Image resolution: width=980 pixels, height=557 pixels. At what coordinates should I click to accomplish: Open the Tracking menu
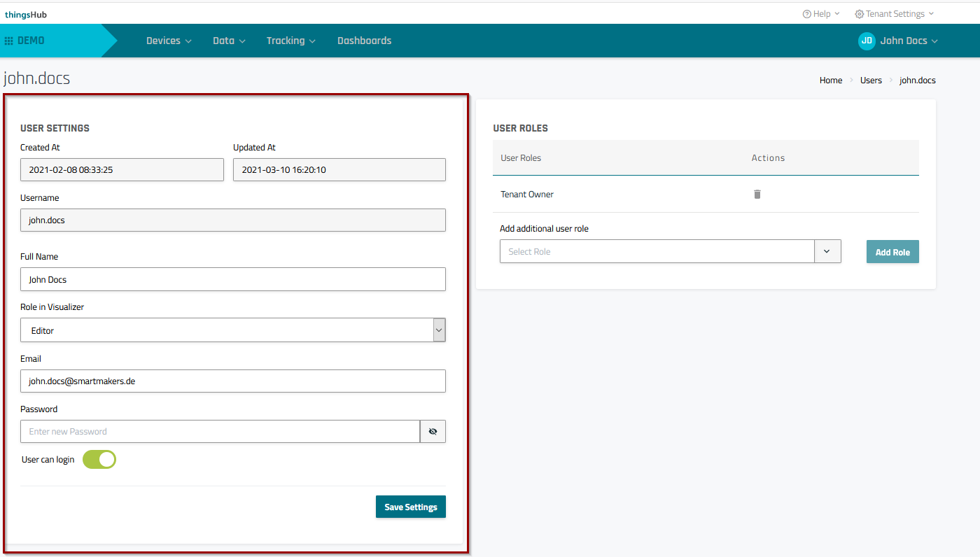pyautogui.click(x=290, y=41)
